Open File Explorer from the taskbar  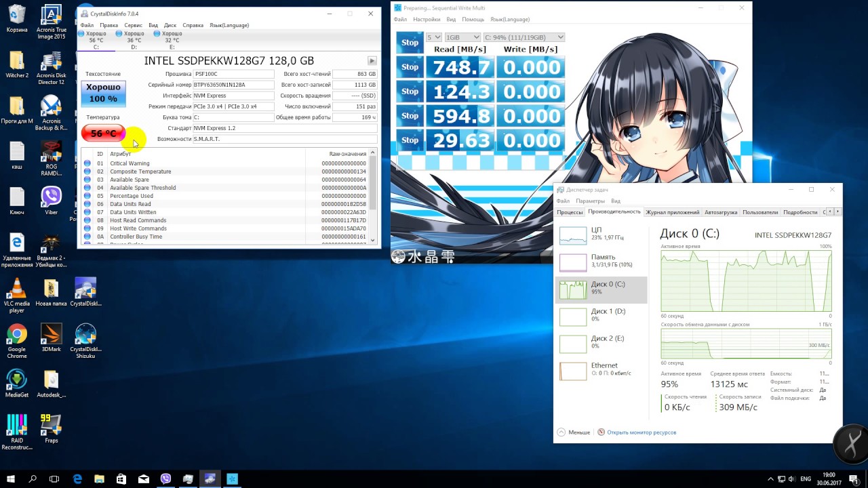pos(100,479)
